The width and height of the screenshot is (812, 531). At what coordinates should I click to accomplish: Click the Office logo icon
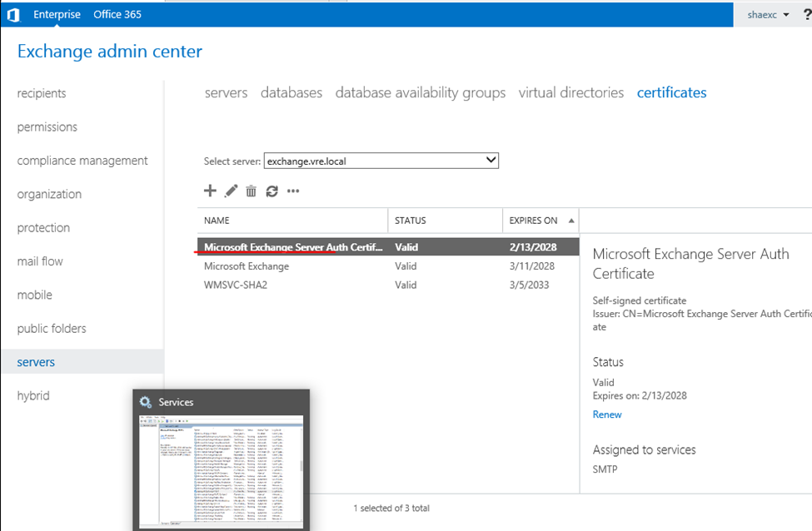pos(13,14)
